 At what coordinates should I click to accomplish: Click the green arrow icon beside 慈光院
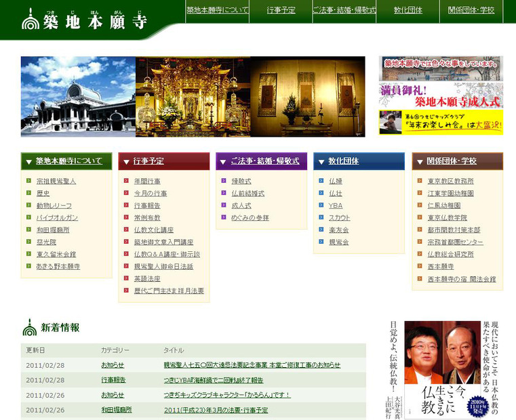pyautogui.click(x=28, y=241)
